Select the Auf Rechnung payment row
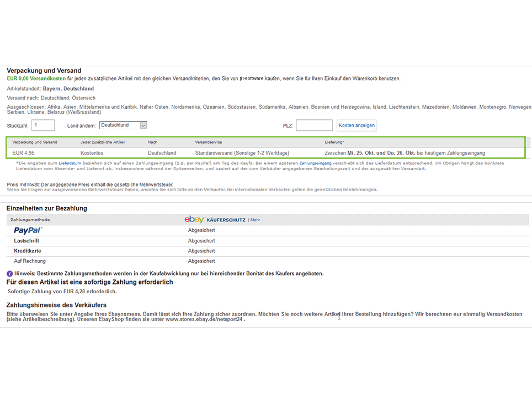532x401 pixels. 30,261
